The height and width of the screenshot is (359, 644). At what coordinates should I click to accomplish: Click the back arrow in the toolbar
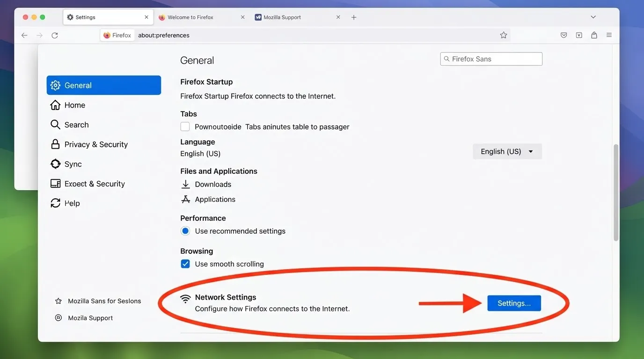24,35
